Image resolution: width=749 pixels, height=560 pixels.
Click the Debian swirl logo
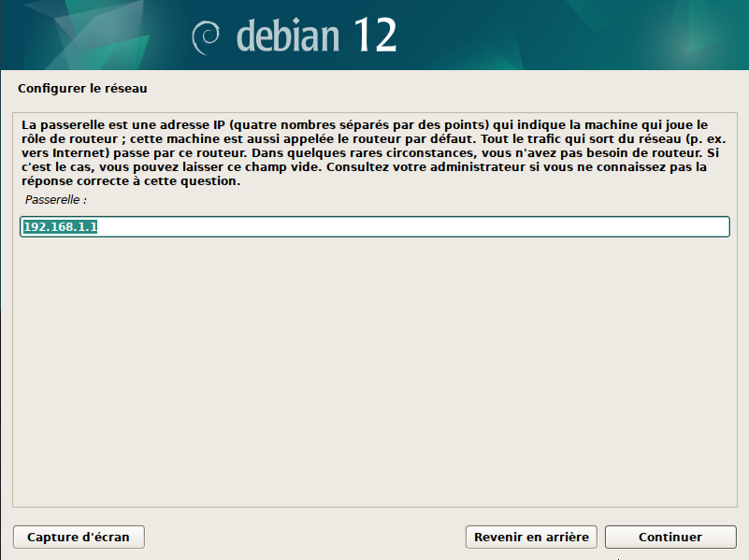click(206, 37)
